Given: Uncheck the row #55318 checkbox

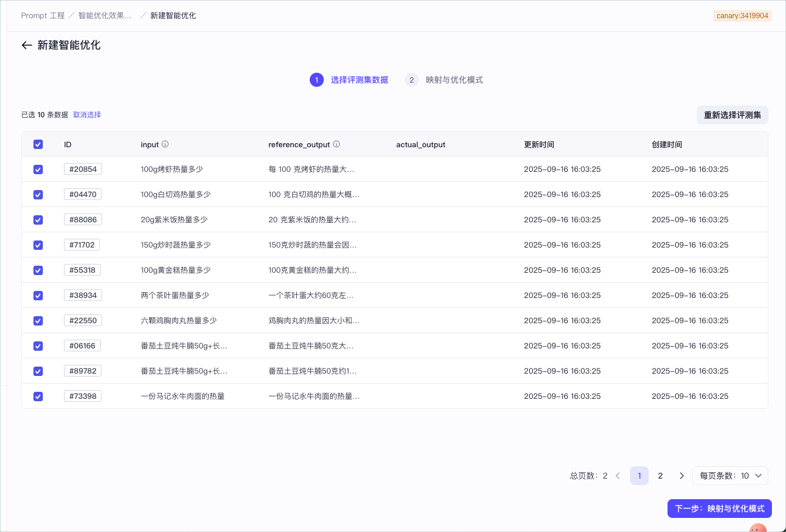Looking at the screenshot, I should tap(38, 270).
